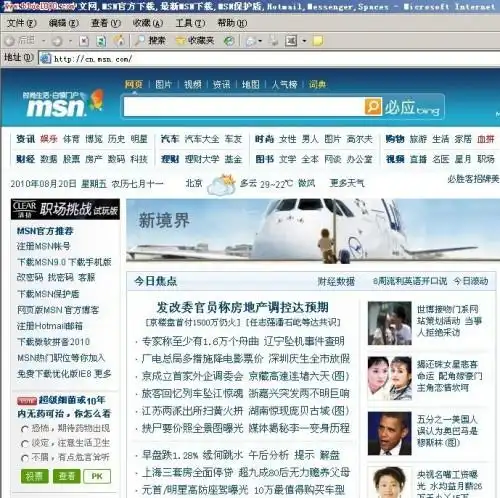Open the 帮助(H) menu
500x498 pixels.
click(232, 23)
